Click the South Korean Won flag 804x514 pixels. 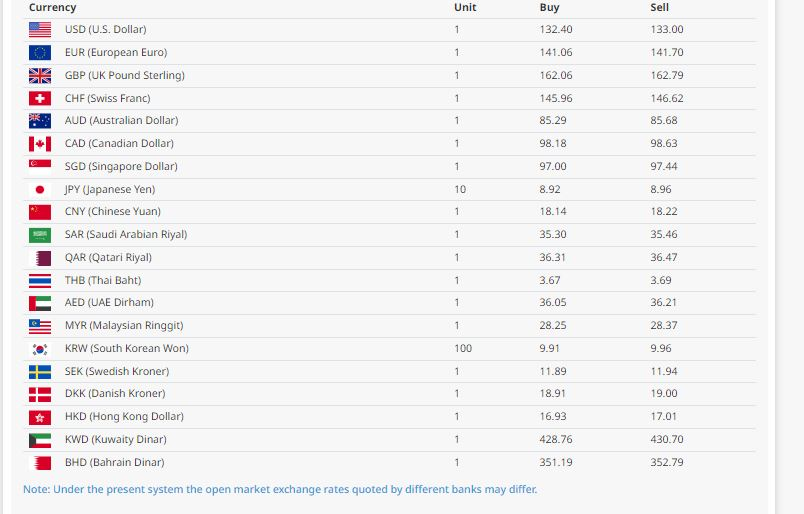40,348
